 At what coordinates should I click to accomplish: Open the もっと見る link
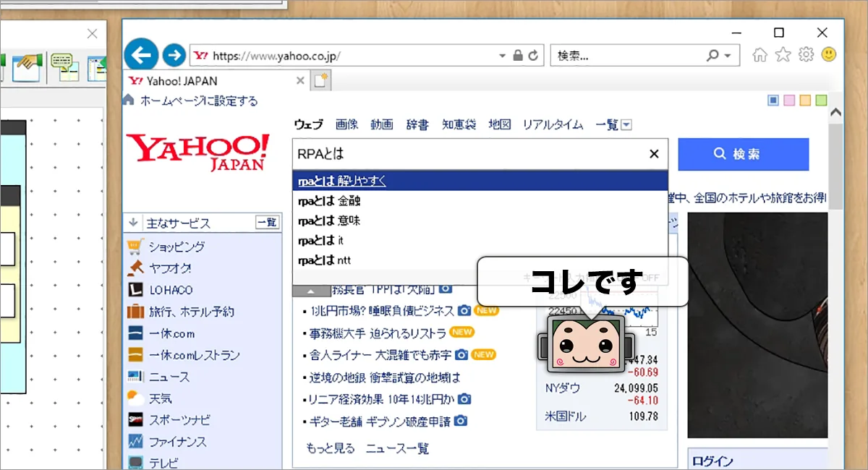[x=331, y=448]
